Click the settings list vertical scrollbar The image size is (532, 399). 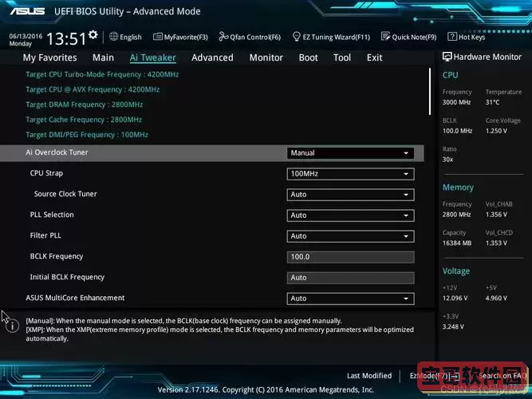click(x=430, y=91)
